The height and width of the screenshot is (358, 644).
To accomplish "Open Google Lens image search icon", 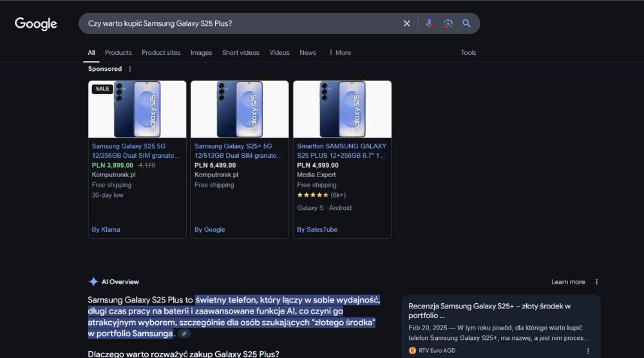I will point(448,23).
